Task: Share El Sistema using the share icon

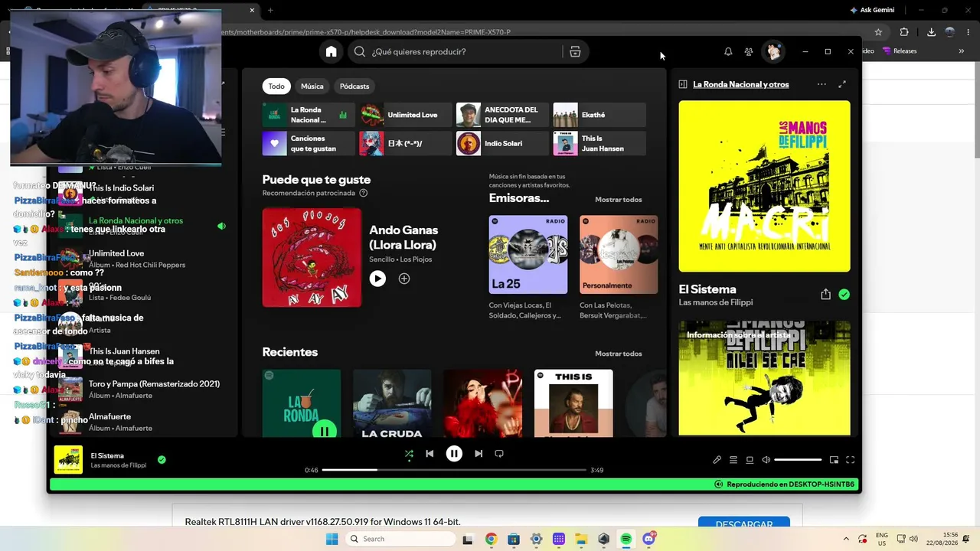Action: (x=825, y=295)
